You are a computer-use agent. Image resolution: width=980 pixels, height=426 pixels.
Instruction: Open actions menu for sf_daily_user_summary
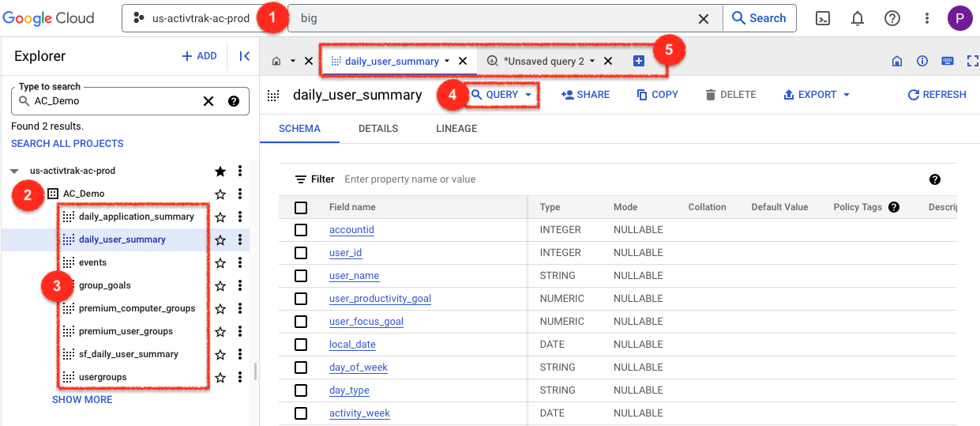click(240, 354)
